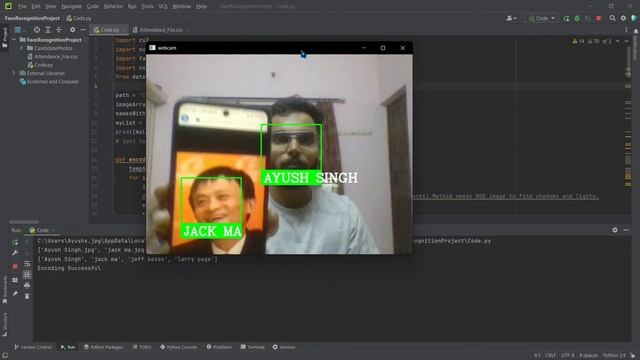Click Run with Coverage icon
640x360 pixels.
[588, 18]
